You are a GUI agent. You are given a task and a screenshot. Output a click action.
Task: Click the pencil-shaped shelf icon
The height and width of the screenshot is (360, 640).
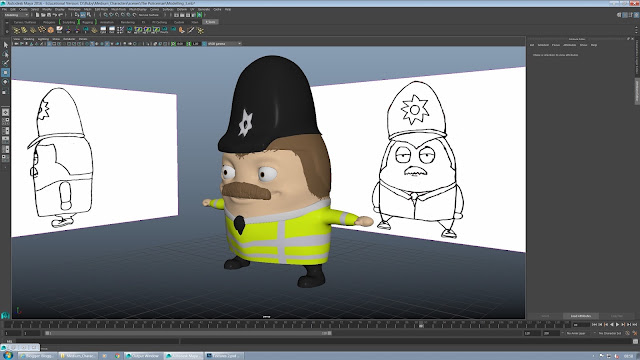(x=191, y=30)
